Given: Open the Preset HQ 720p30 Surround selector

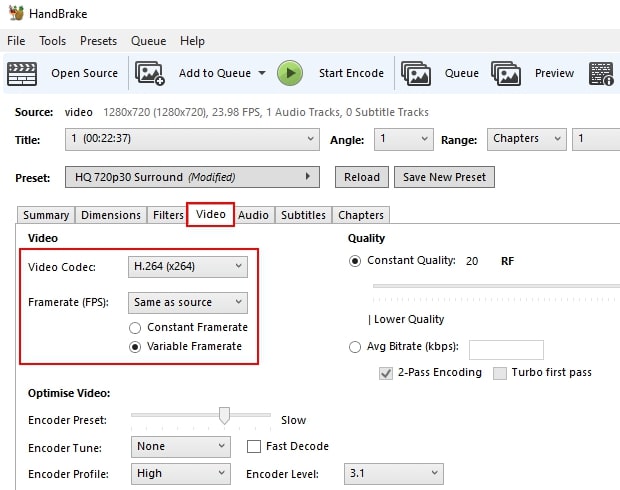Looking at the screenshot, I should (192, 177).
